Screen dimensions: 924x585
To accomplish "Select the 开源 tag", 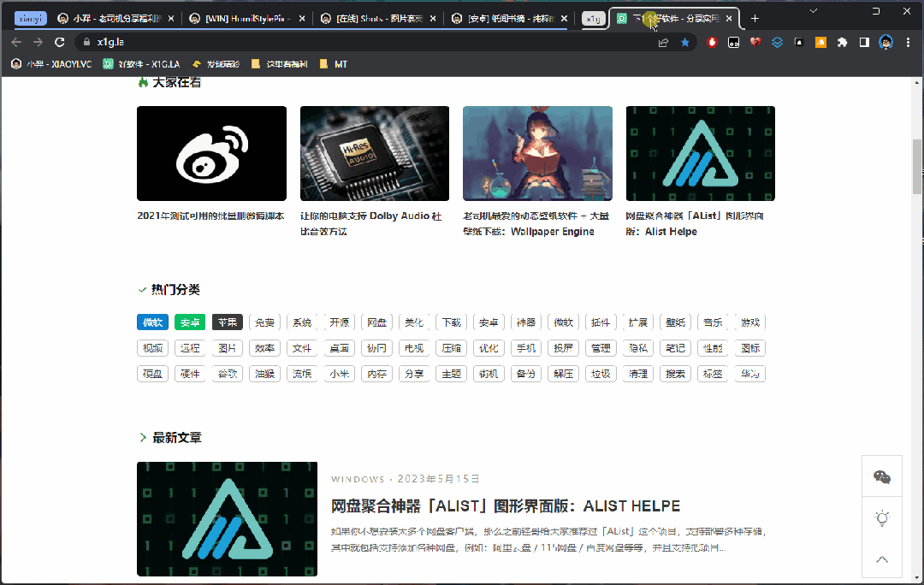I will 340,322.
